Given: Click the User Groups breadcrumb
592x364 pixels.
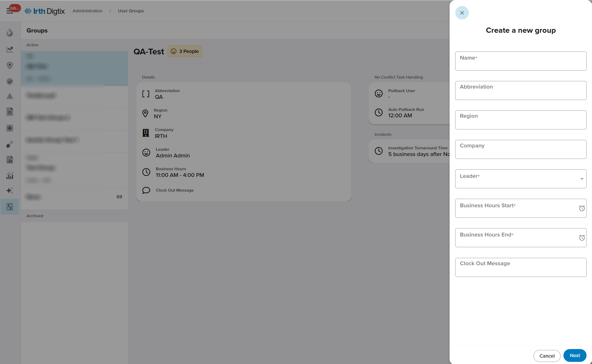Looking at the screenshot, I should coord(131,11).
